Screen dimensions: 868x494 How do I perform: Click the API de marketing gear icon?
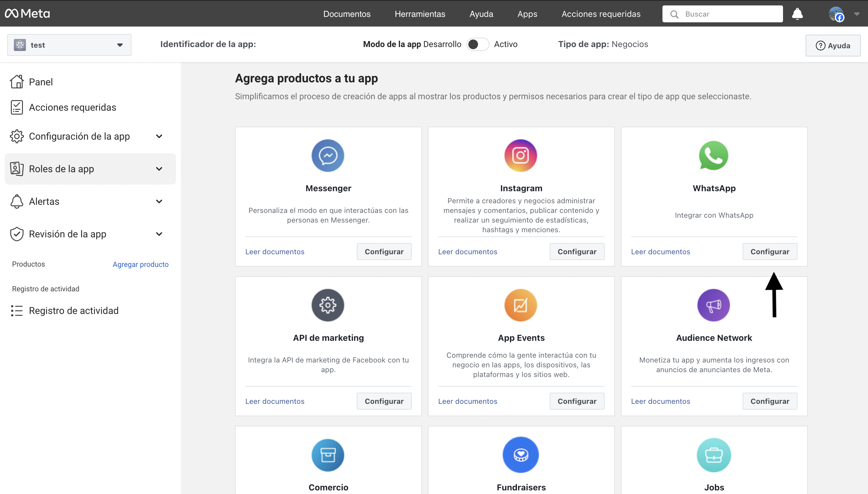(328, 305)
